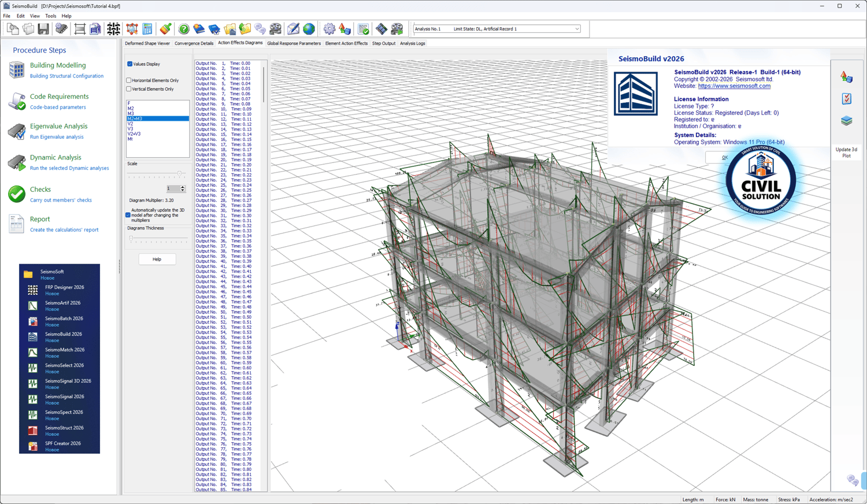Viewport: 867px width, 504px height.
Task: Select V2+V3 in the action list
Action: 134,134
